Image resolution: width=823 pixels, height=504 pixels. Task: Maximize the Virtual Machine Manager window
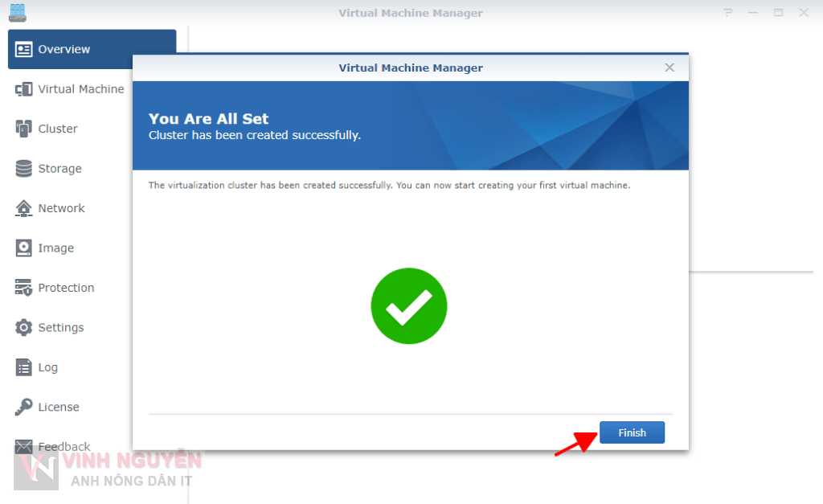[778, 13]
